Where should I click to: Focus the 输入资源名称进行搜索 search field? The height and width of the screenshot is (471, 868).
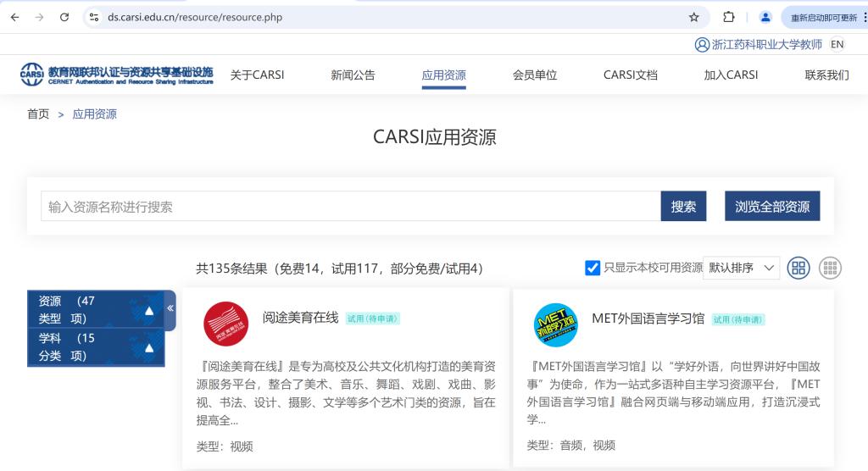point(350,207)
